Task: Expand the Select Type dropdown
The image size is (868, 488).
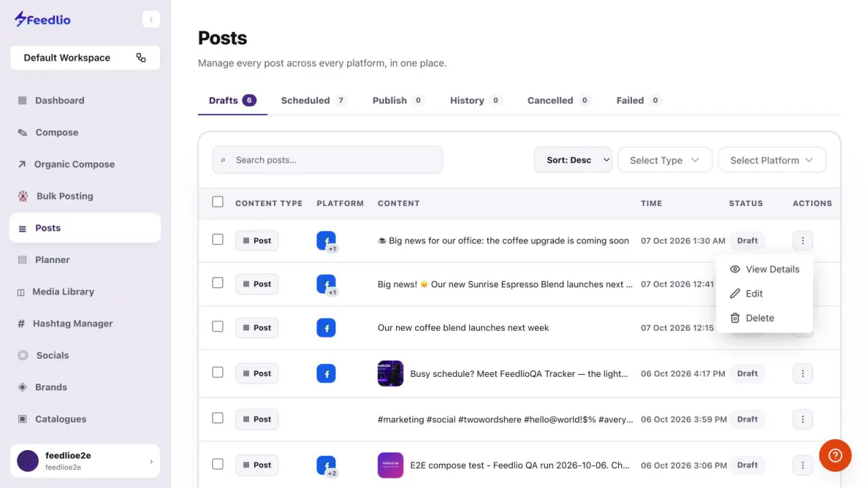Action: point(665,160)
